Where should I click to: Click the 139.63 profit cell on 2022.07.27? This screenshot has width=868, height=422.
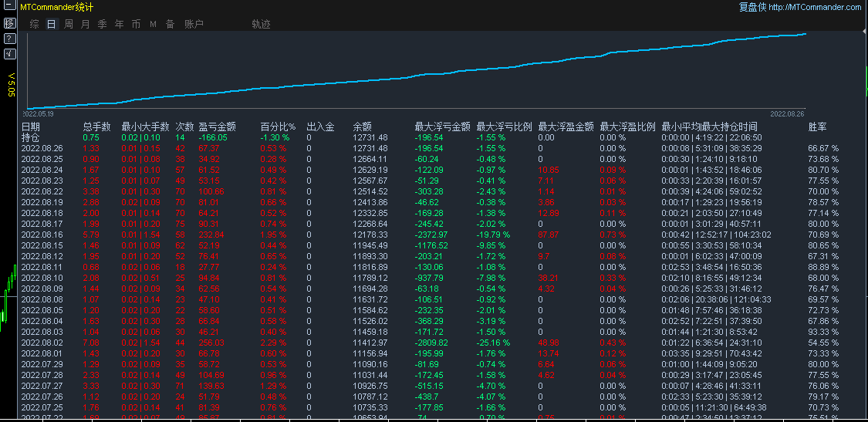tap(211, 386)
